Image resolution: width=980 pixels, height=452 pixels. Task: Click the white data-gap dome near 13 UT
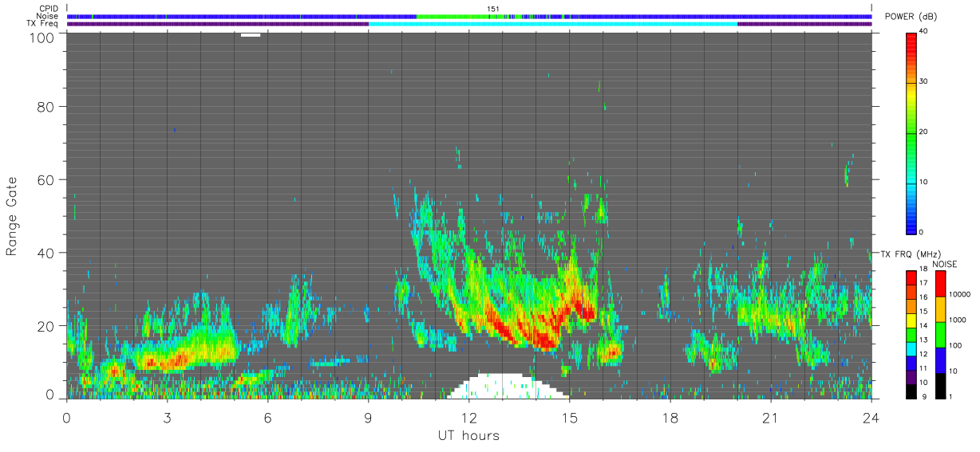point(508,386)
